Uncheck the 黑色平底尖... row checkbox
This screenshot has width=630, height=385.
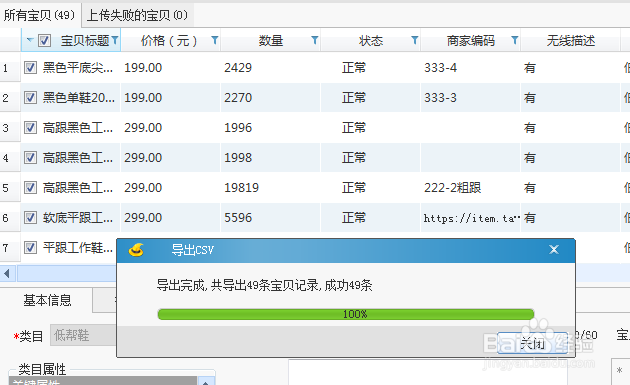[31, 68]
